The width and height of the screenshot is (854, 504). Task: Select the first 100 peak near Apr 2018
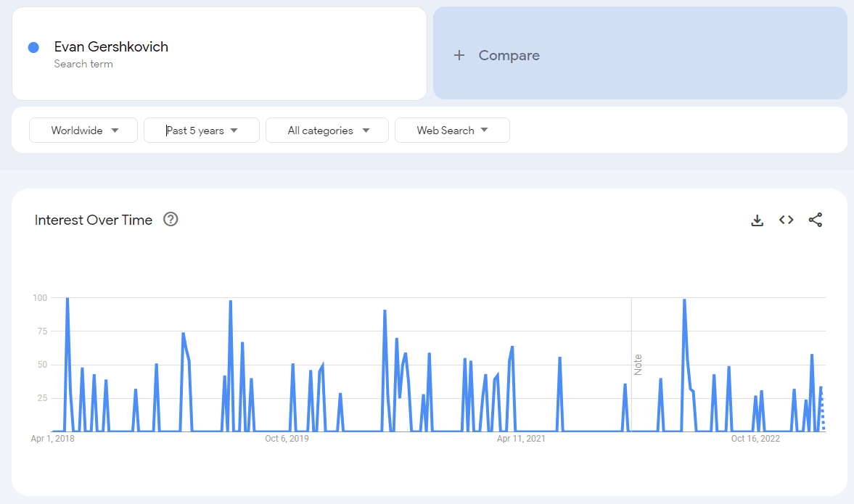(x=67, y=299)
